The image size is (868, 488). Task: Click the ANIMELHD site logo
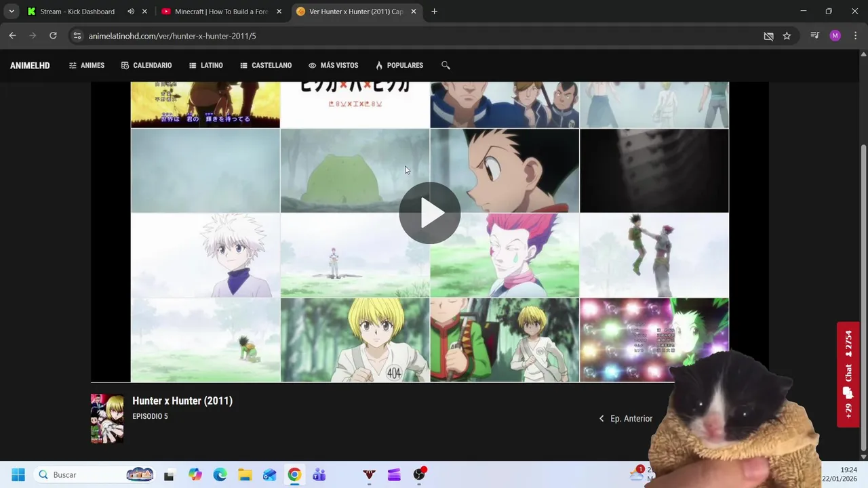tap(30, 66)
